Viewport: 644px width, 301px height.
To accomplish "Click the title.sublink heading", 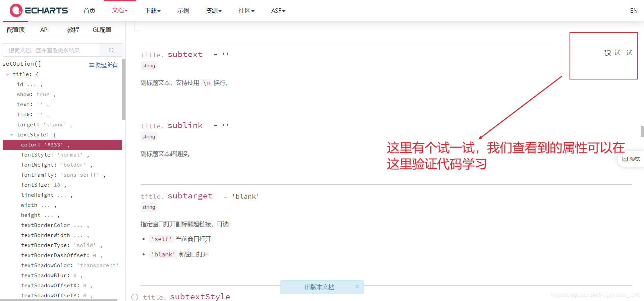I will (x=171, y=126).
